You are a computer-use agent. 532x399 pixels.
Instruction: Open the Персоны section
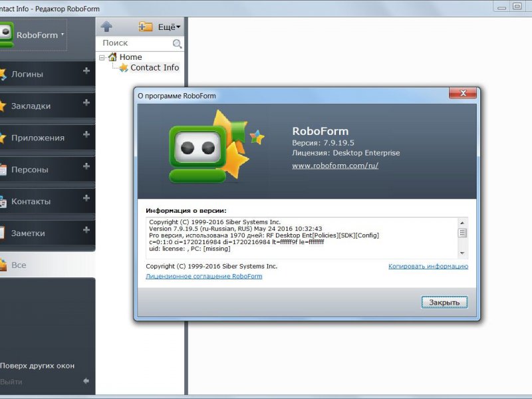30,170
